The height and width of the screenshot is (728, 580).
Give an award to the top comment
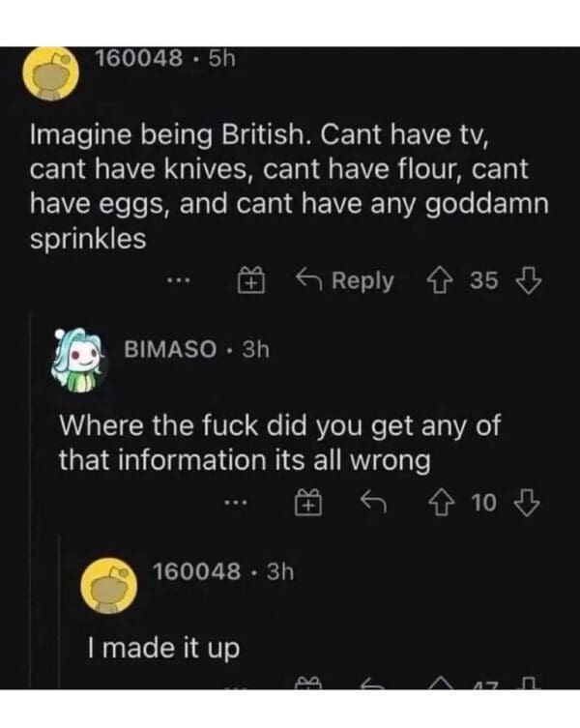point(247,281)
